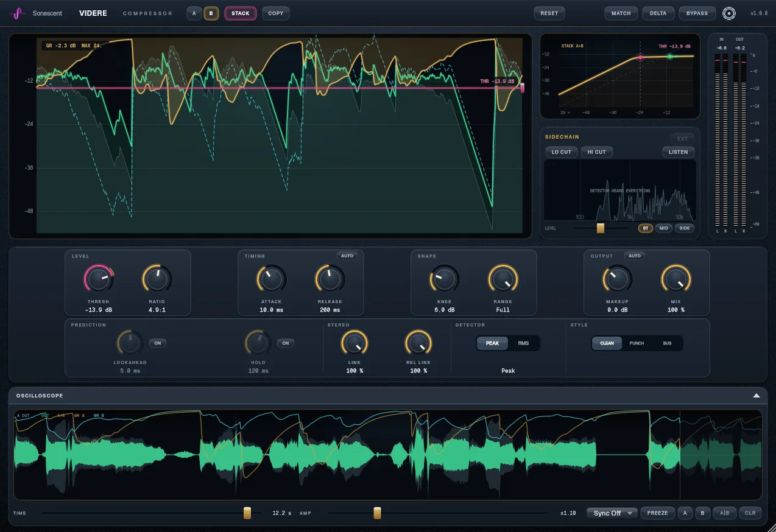Click the CLR oscilloscope button
The image size is (776, 532).
point(750,513)
